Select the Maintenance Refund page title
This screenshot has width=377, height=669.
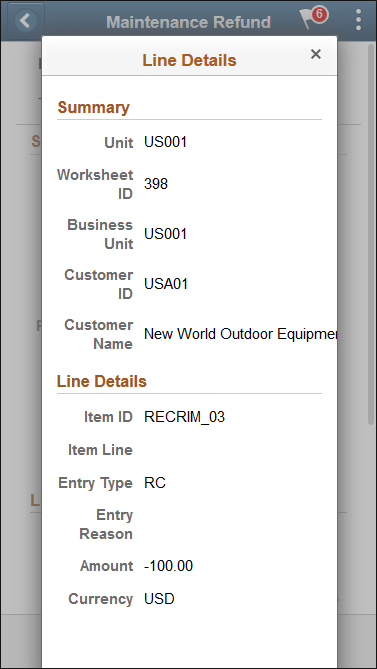[x=188, y=22]
